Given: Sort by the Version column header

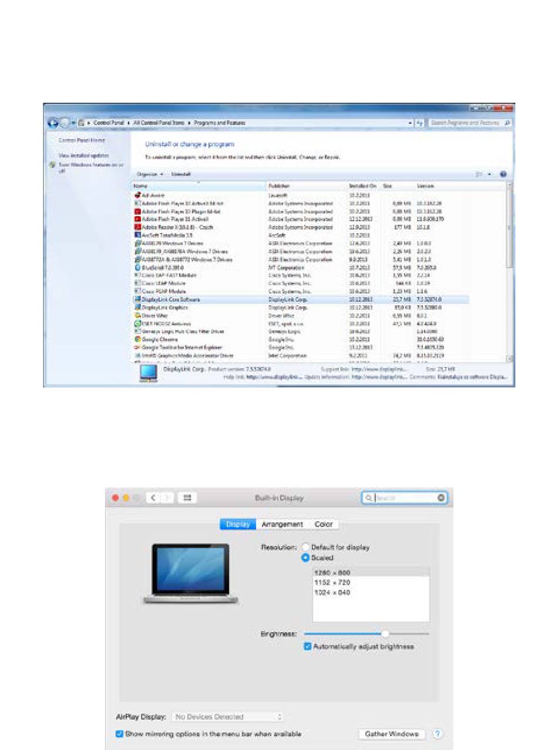Looking at the screenshot, I should pyautogui.click(x=442, y=185).
